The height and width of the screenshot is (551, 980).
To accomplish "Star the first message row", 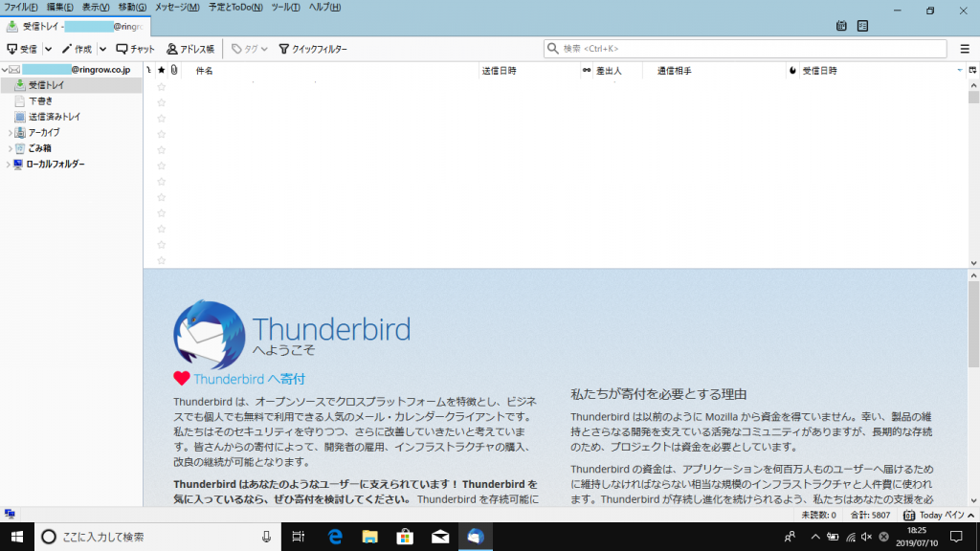I will 161,87.
